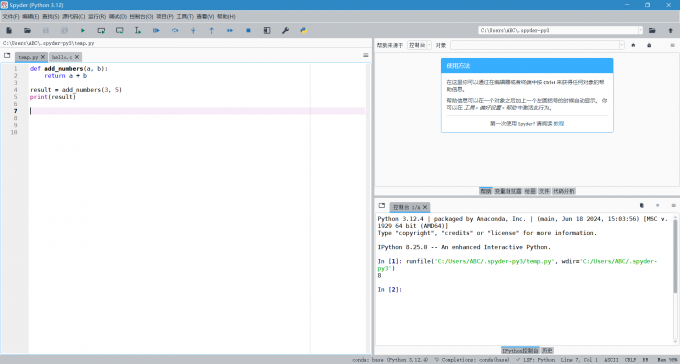This screenshot has width=680, height=364.
Task: Open the 源代码(C) menu
Action: [73, 16]
